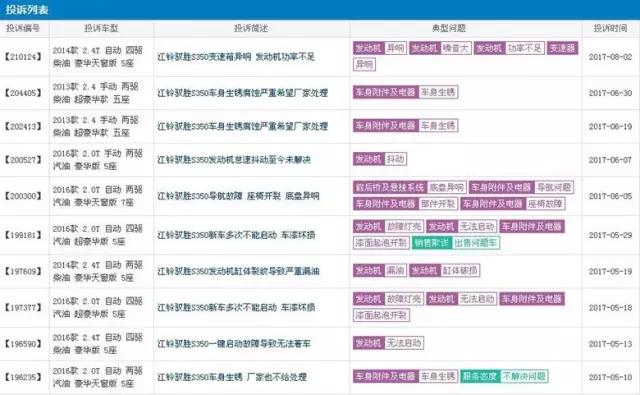Click the 投诉列表 title heading
Screen dimensions: 640x395
[27, 9]
